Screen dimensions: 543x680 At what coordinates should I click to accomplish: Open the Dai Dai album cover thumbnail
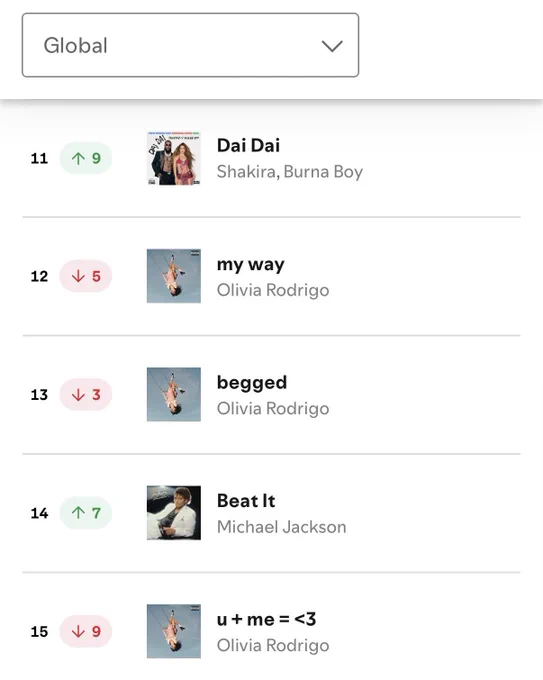pyautogui.click(x=174, y=158)
